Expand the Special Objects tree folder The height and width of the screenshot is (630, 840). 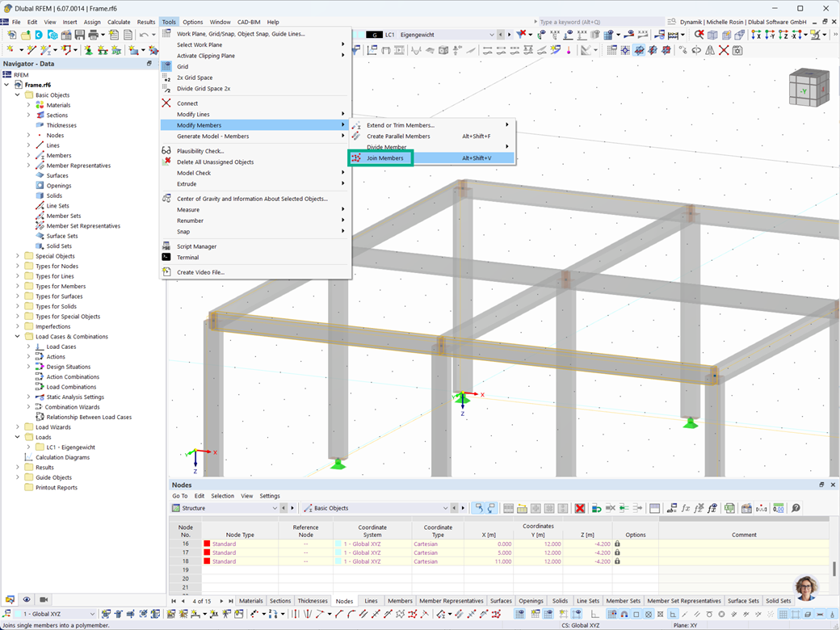18,256
